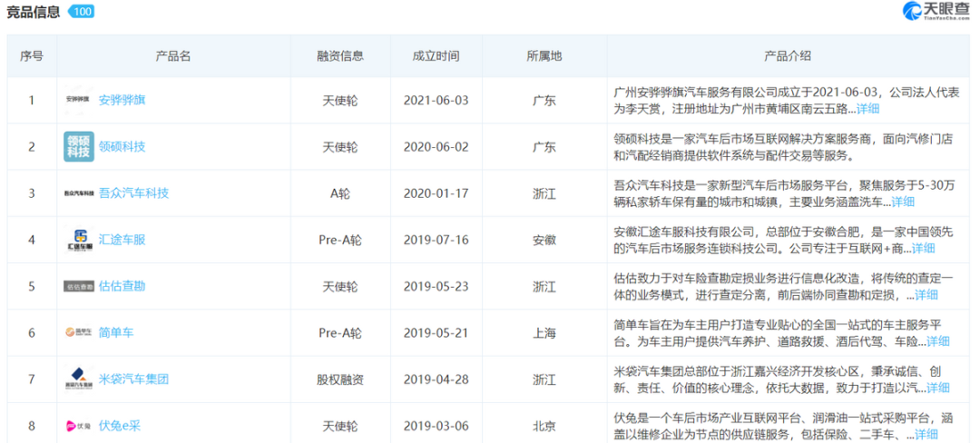Click the 领硕科技 blue logo icon
The width and height of the screenshot is (980, 443).
pyautogui.click(x=79, y=147)
